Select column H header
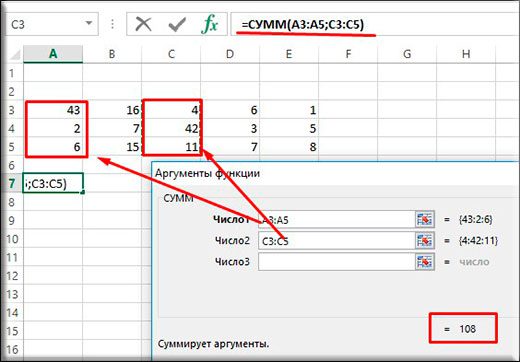 coord(466,54)
